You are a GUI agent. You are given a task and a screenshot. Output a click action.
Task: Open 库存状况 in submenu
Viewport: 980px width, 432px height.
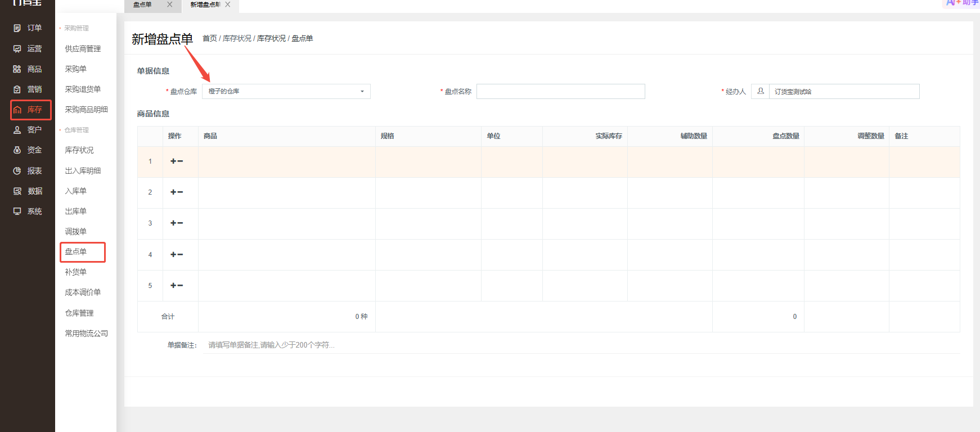click(x=79, y=150)
